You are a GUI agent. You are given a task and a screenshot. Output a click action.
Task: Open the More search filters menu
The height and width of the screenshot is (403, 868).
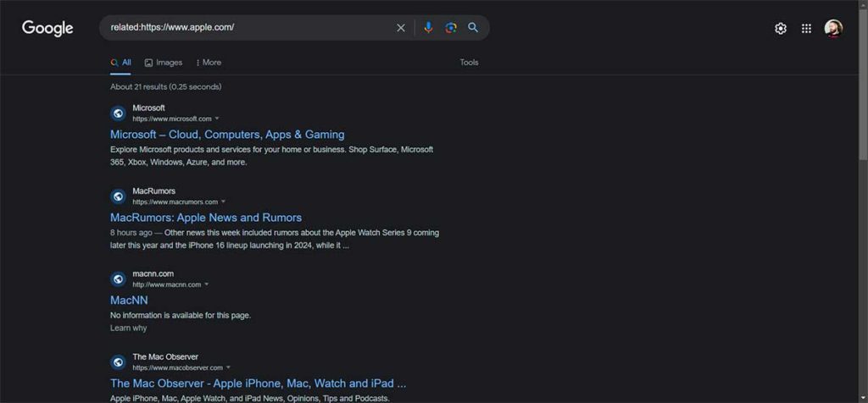(209, 63)
